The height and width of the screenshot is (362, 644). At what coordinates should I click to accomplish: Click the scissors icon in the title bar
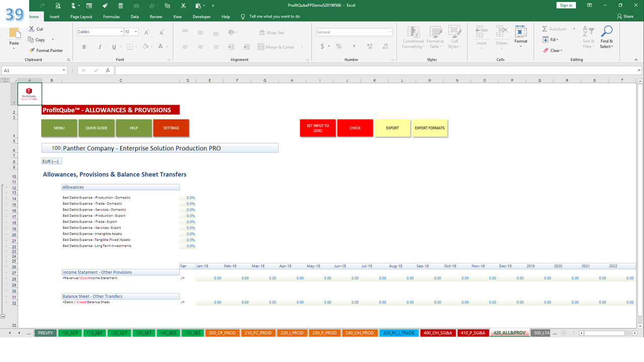point(184,6)
